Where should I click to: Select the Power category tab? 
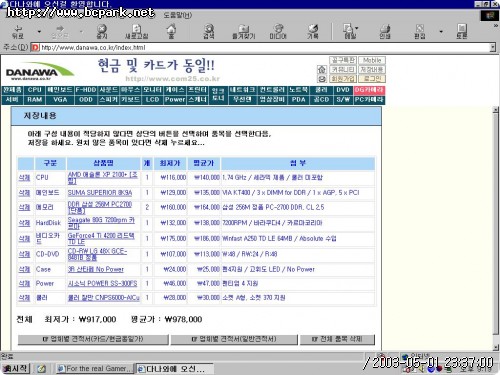[x=175, y=100]
